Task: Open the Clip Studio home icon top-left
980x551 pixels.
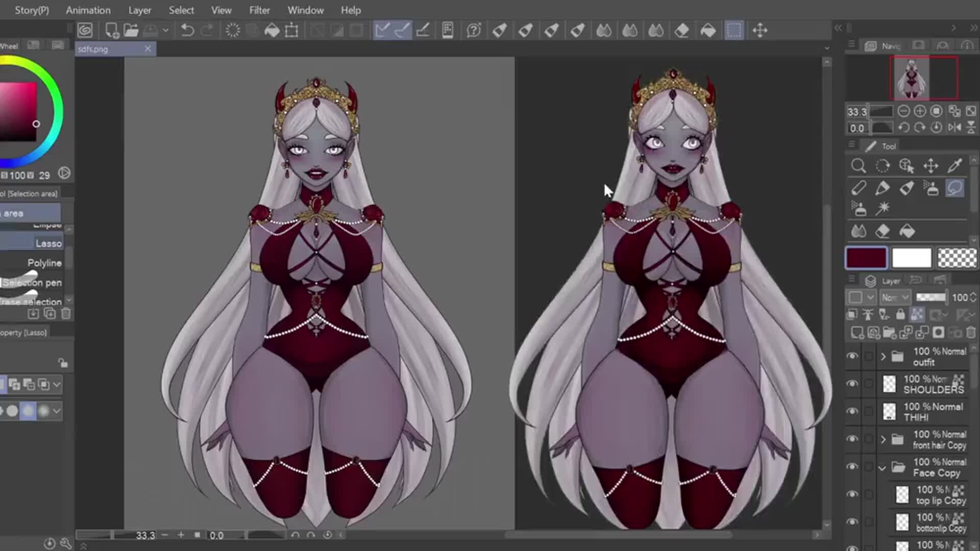Action: 85,30
